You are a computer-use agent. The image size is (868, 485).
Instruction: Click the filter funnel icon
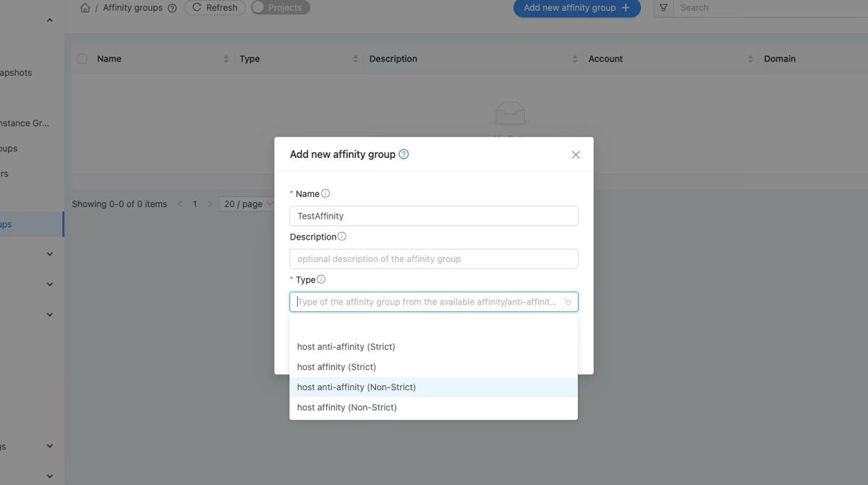pyautogui.click(x=663, y=8)
